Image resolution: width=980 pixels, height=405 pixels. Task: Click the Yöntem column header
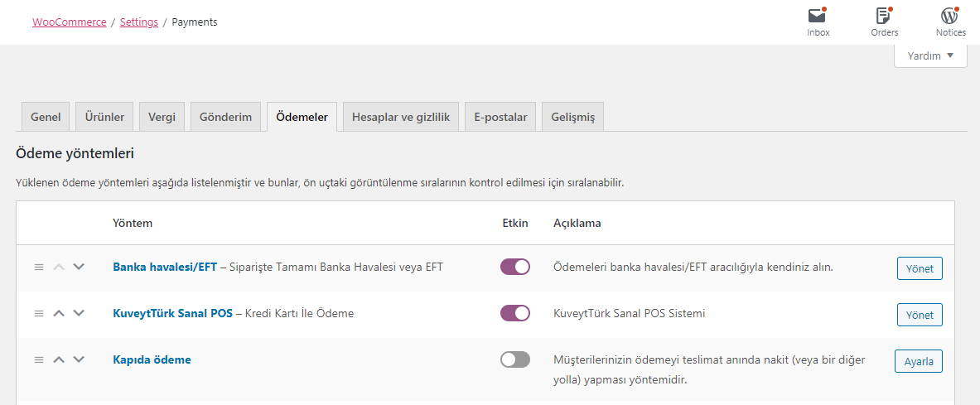(x=133, y=223)
